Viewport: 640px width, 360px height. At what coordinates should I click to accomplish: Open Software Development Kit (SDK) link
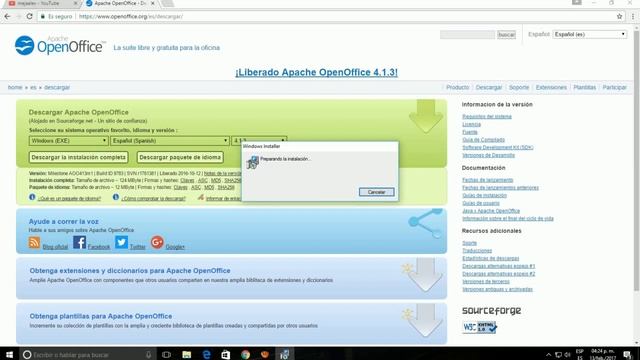point(498,147)
